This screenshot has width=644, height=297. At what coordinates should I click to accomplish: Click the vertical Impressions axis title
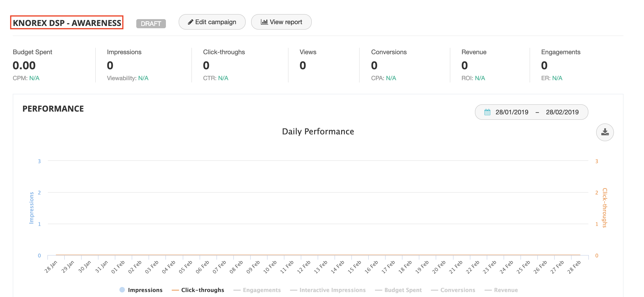[31, 207]
